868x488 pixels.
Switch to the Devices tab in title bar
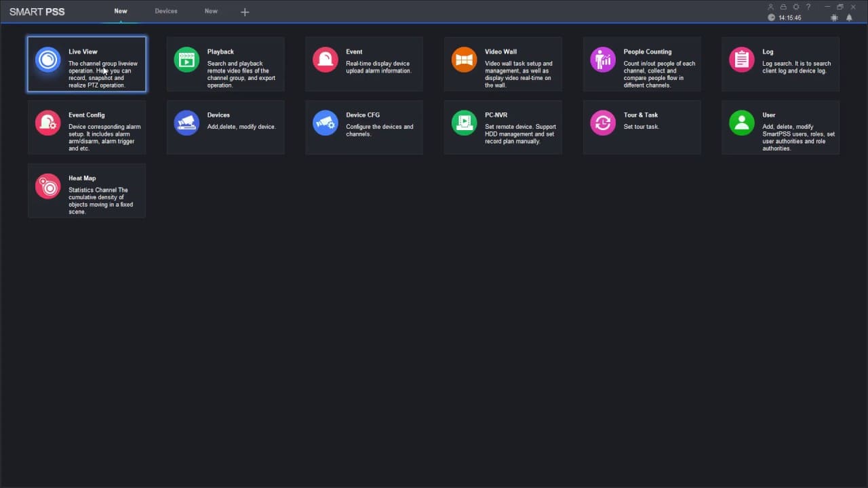pyautogui.click(x=166, y=12)
